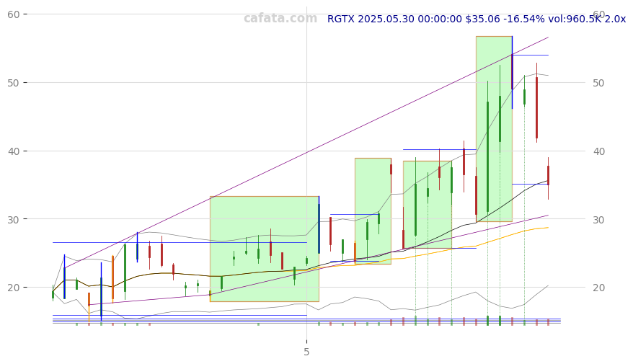The image size is (633, 364).
Task: Click the right axis label 40
Action: [x=598, y=151]
